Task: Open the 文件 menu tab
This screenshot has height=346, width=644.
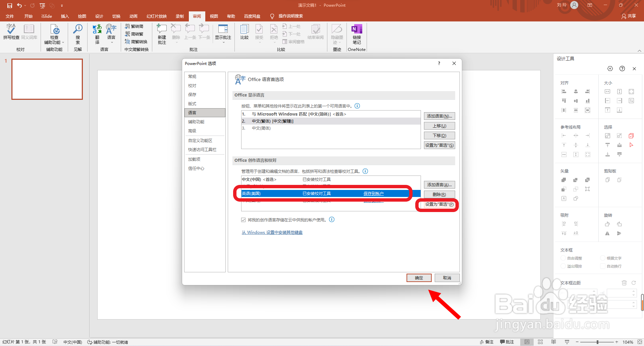Action: pyautogui.click(x=10, y=16)
